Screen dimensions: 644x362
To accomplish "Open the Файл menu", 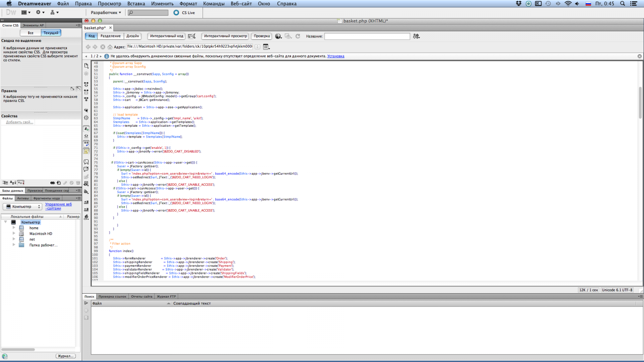I will (63, 4).
